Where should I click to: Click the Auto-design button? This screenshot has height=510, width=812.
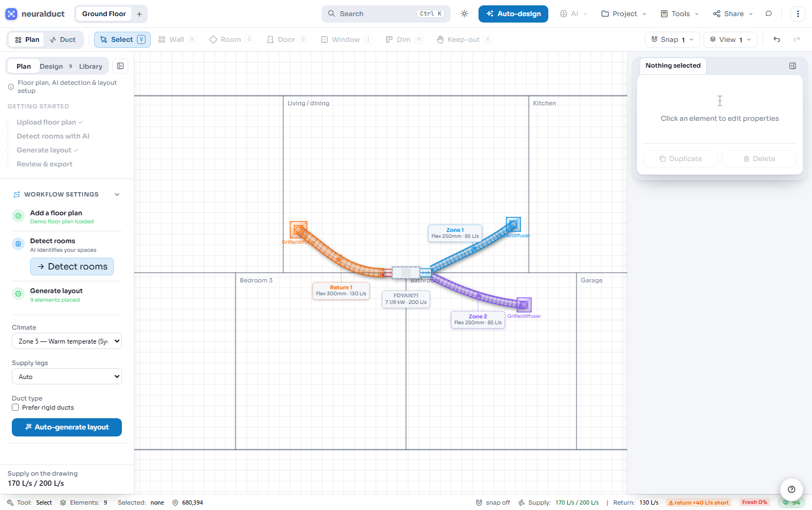tap(513, 14)
